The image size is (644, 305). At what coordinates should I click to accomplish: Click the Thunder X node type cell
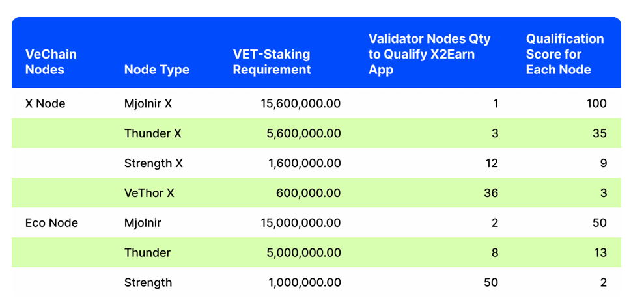(x=153, y=133)
